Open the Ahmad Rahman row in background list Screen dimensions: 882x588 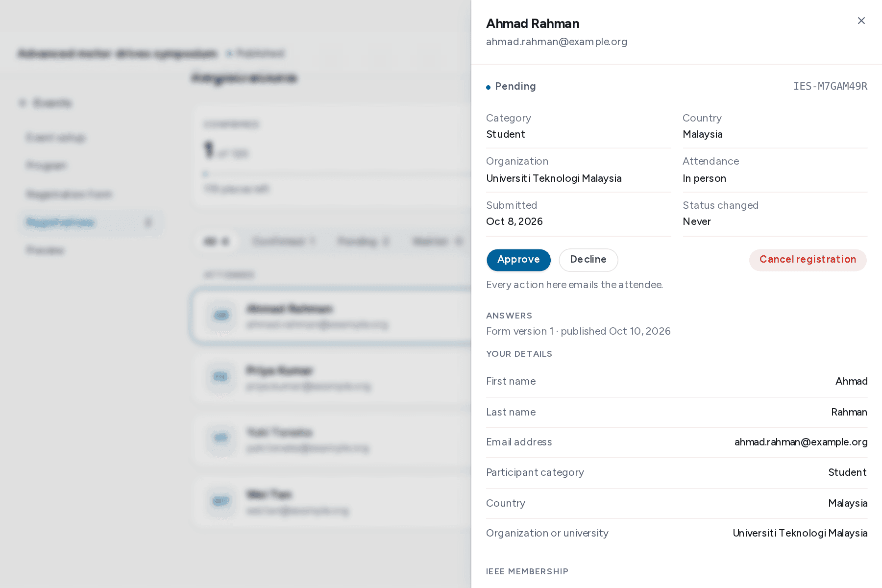click(331, 317)
